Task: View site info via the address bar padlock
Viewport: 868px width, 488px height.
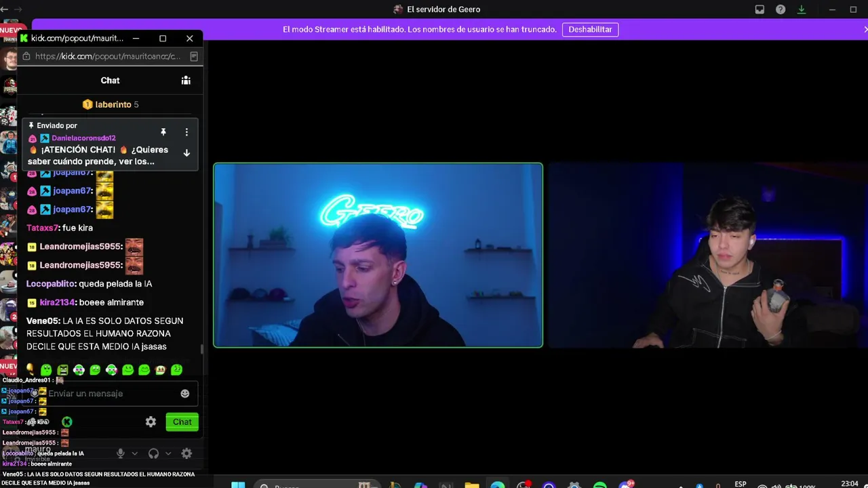Action: (x=26, y=56)
